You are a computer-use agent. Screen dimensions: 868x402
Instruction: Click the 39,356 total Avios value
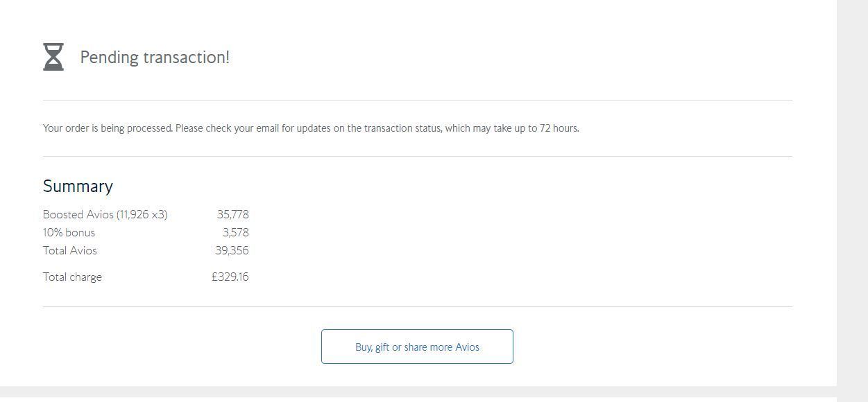(x=232, y=251)
